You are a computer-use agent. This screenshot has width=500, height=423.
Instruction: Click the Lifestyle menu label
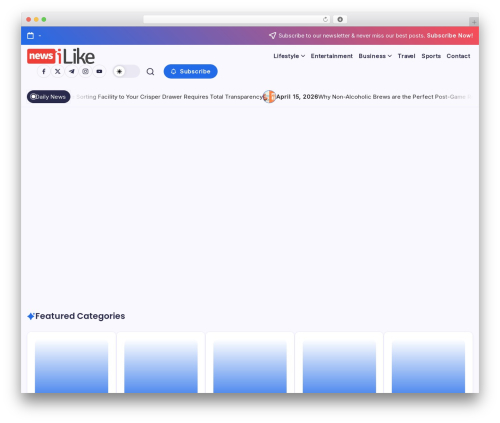click(x=286, y=56)
